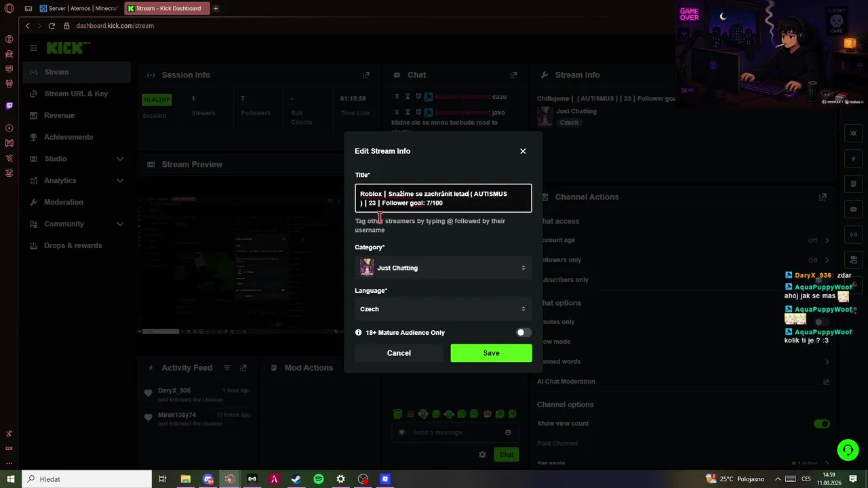The height and width of the screenshot is (488, 868).
Task: Open Windows Settings from the taskbar
Action: (x=340, y=479)
